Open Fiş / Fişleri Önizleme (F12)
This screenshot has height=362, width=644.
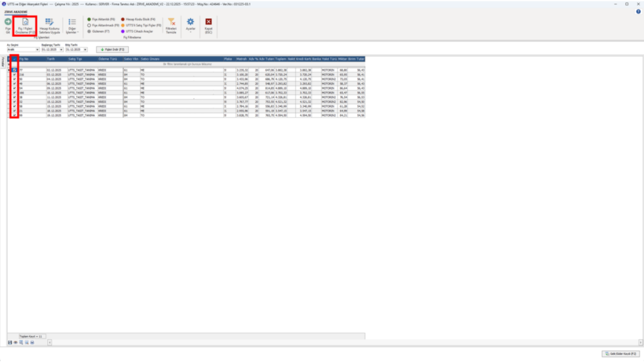pos(25,26)
